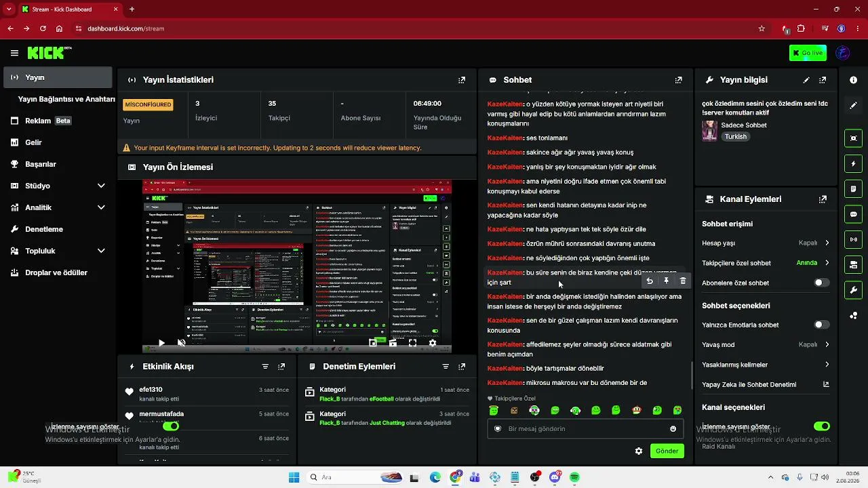Disable İzlenme sayısını göster switch
The height and width of the screenshot is (488, 868).
point(821,426)
